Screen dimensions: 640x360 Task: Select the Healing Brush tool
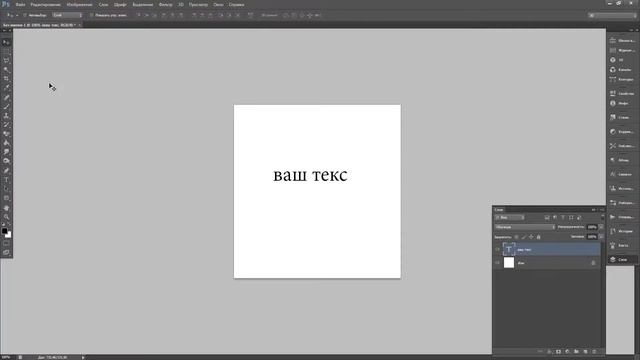(6, 97)
